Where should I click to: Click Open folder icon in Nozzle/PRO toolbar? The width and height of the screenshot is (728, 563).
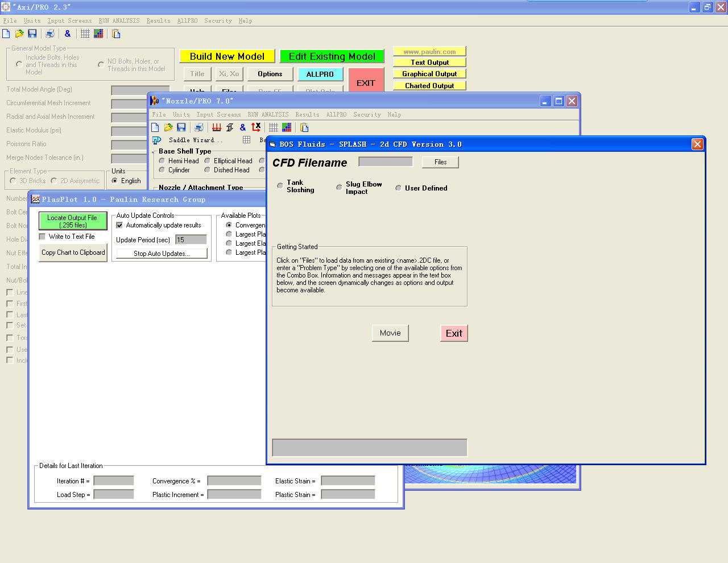tap(168, 127)
